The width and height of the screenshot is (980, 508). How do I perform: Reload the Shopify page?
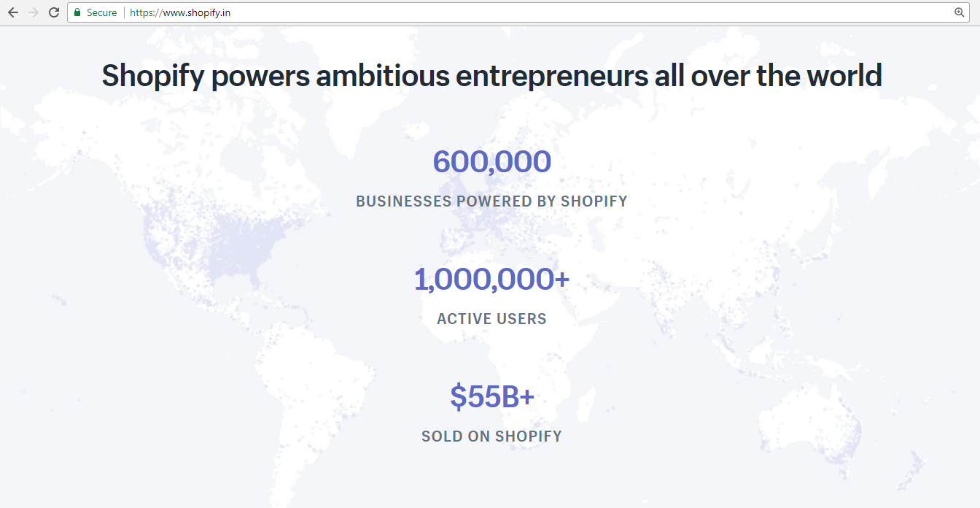53,12
